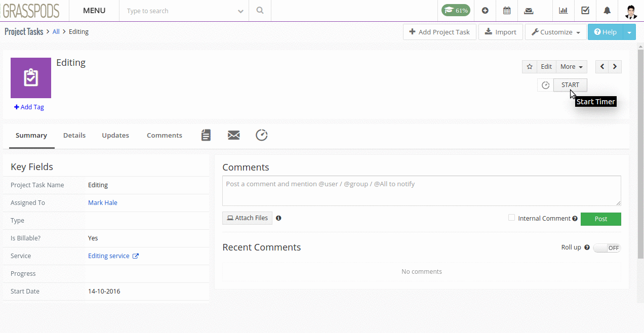Open the mail envelope icon in top bar
Image resolution: width=644 pixels, height=333 pixels.
click(529, 11)
